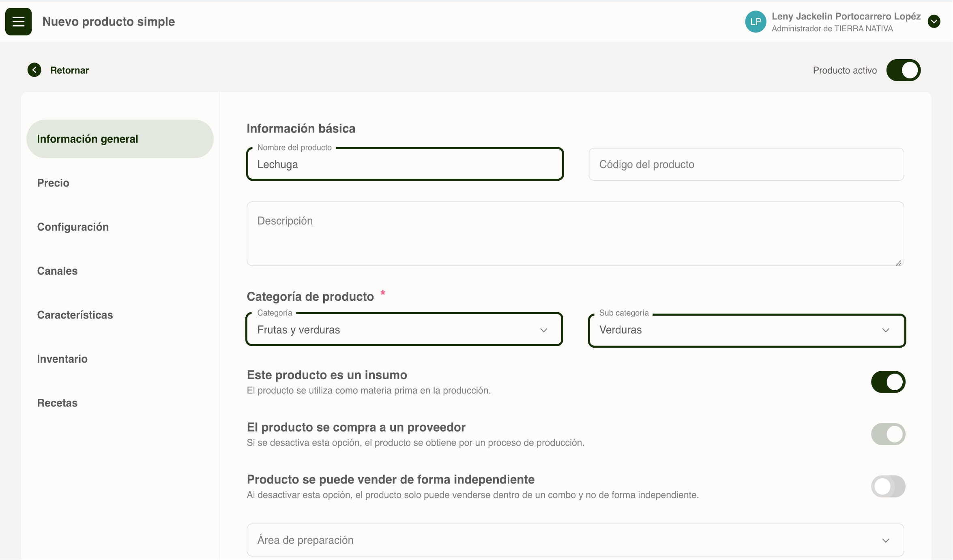Expand the Área de preparación dropdown

(x=575, y=540)
